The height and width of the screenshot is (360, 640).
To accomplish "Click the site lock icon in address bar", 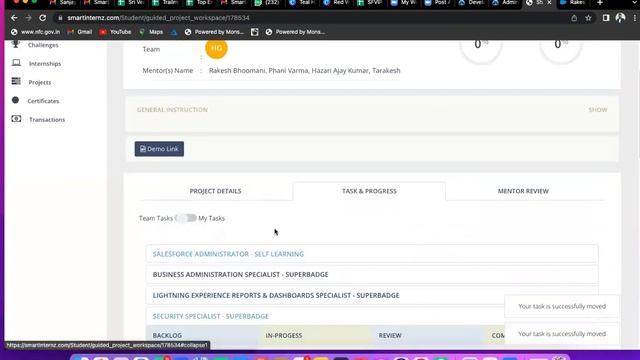I will [60, 18].
